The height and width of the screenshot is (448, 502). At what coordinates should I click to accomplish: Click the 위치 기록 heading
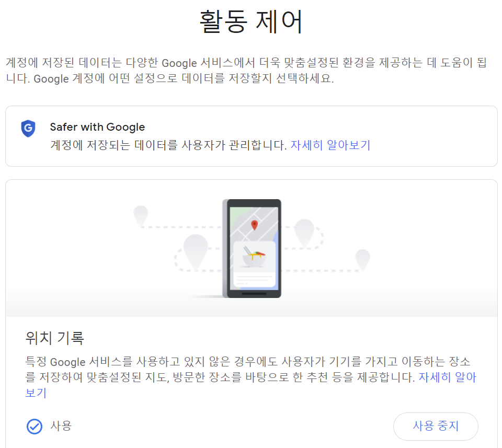54,338
